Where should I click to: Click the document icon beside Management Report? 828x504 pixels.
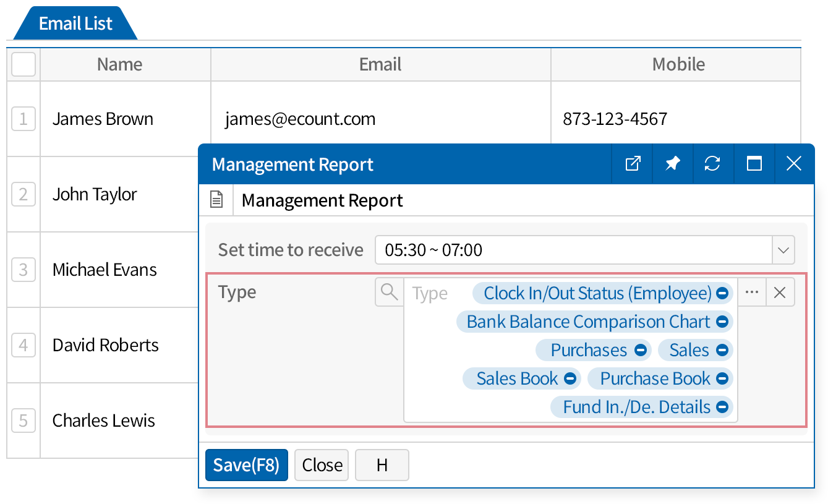pos(216,200)
